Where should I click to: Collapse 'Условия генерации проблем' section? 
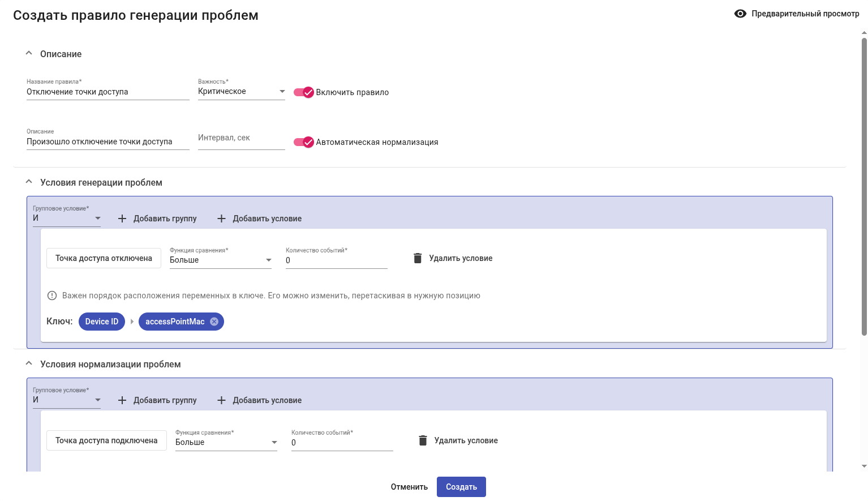[x=29, y=182]
